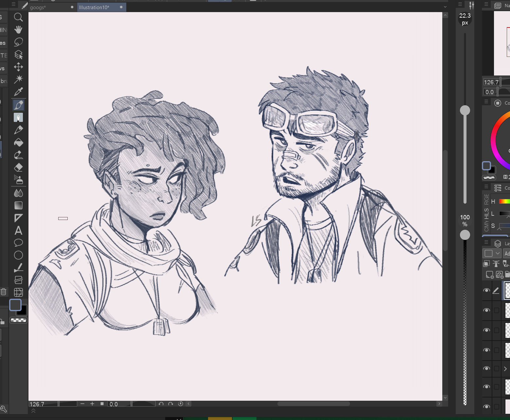This screenshot has width=510, height=420.
Task: Tick the checkbox beside the third layer's eye
Action: (x=497, y=330)
